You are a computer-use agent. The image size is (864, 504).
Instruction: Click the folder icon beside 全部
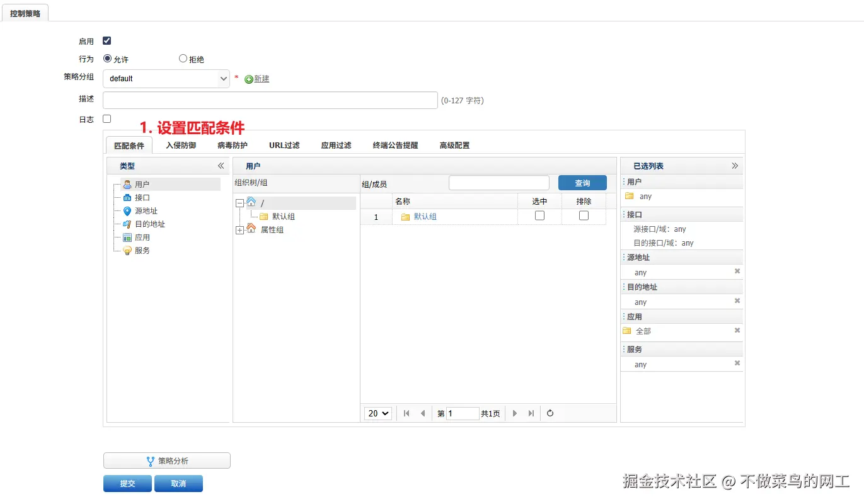click(626, 331)
